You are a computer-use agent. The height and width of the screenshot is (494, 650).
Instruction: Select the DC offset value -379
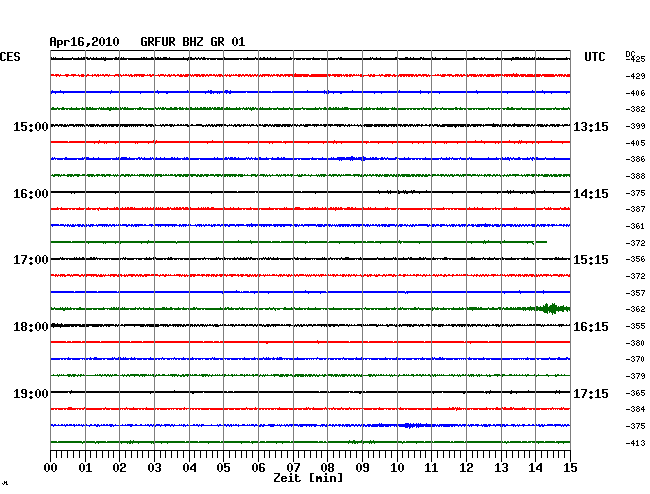(635, 376)
